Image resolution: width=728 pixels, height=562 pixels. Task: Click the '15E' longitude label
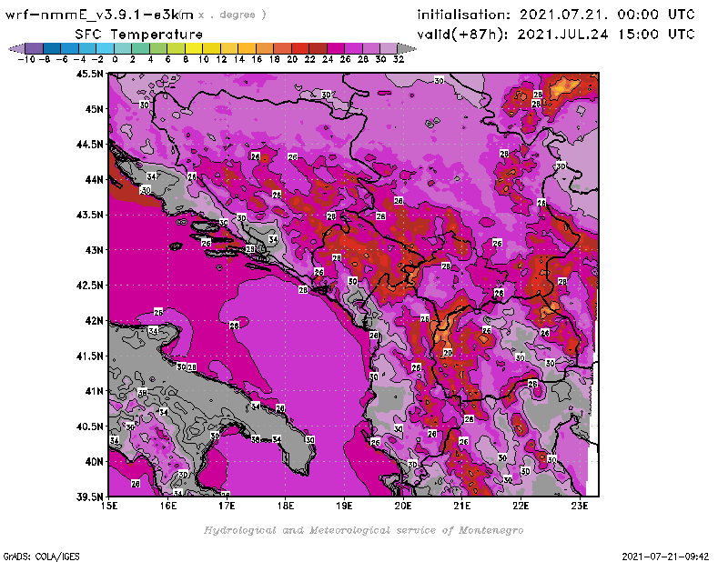click(109, 506)
